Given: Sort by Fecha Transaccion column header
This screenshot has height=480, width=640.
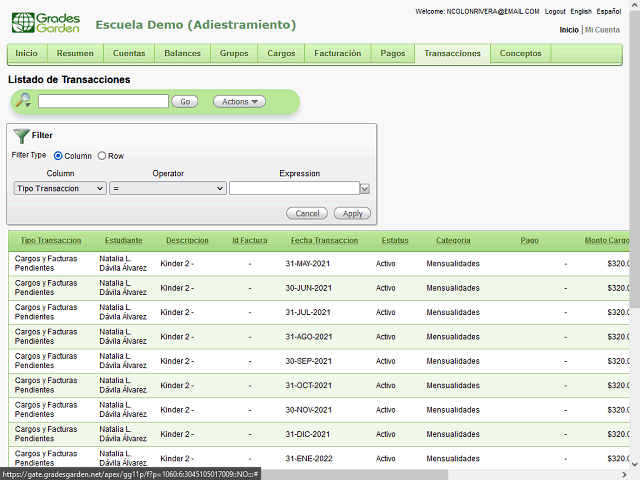Looking at the screenshot, I should pos(324,240).
